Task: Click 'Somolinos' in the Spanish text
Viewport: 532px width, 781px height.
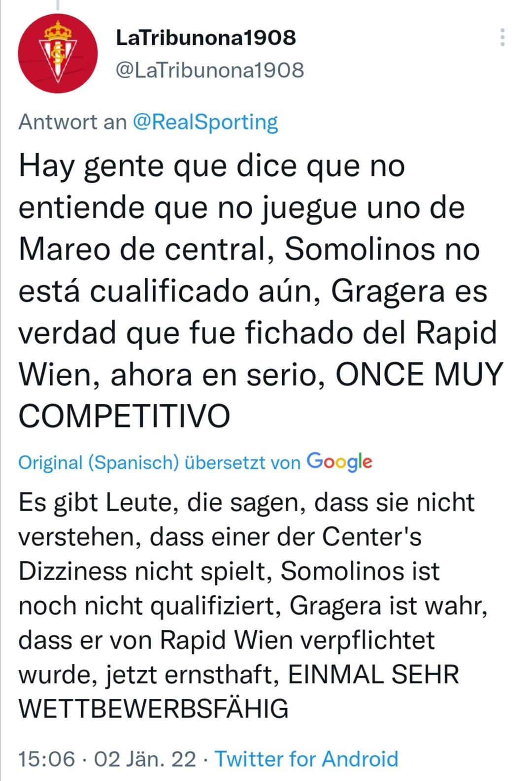Action: point(360,249)
